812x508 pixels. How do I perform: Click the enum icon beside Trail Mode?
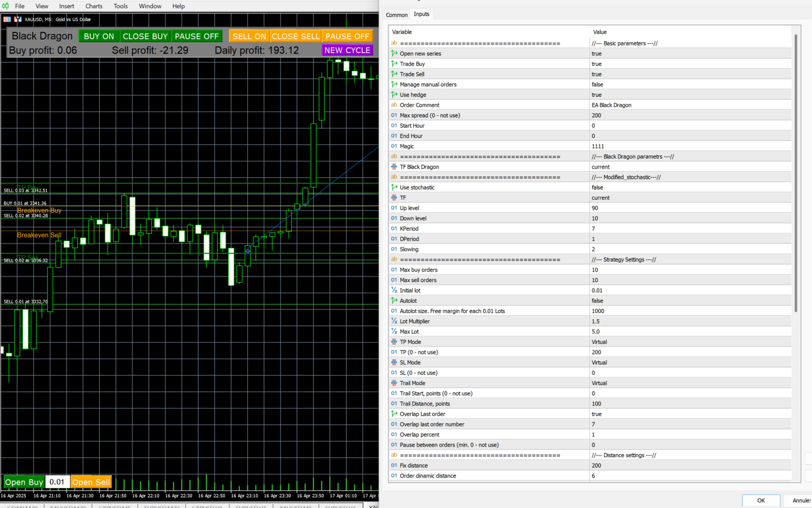pos(394,383)
